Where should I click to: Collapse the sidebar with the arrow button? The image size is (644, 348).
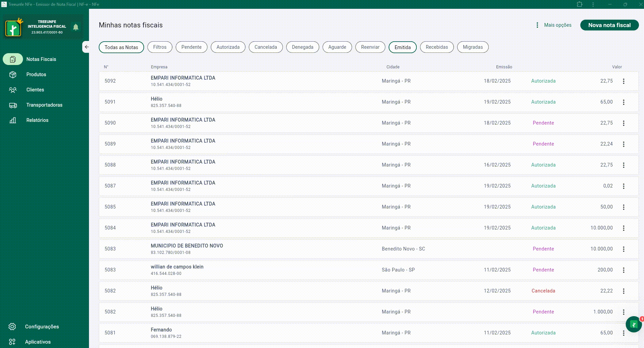click(87, 47)
